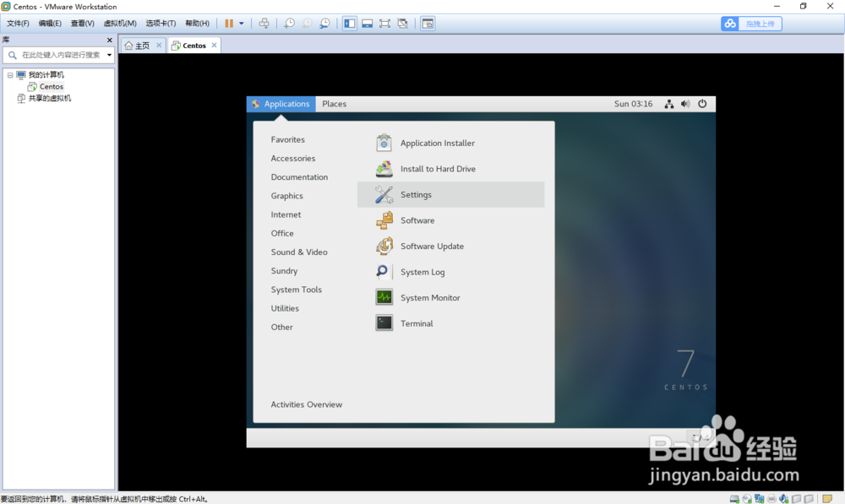
Task: Click the volume speaker icon in the CentOS bar
Action: pyautogui.click(x=685, y=104)
